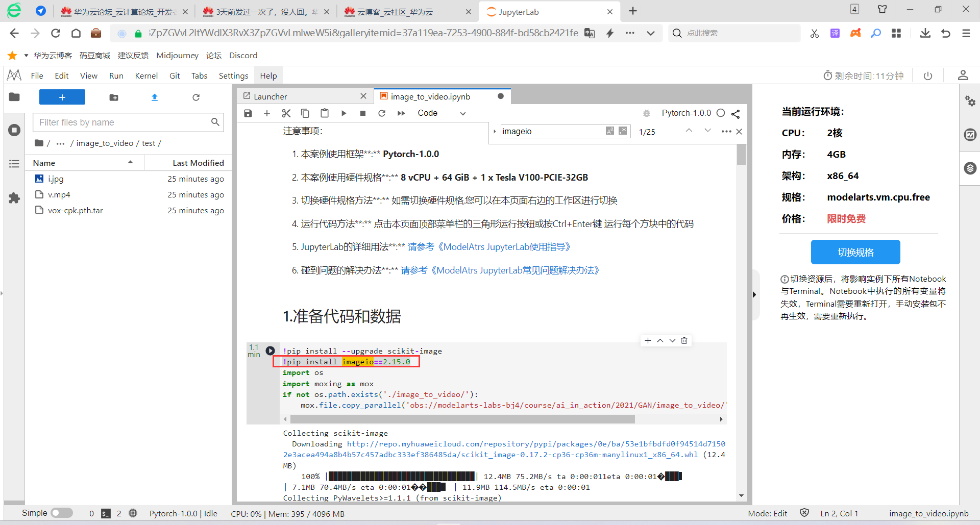Open browser address bar dropdown arrow
The height and width of the screenshot is (525, 980).
651,33
